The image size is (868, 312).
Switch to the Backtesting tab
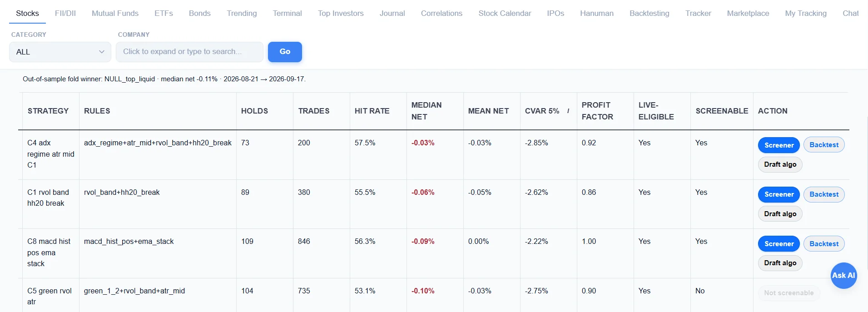pos(650,13)
